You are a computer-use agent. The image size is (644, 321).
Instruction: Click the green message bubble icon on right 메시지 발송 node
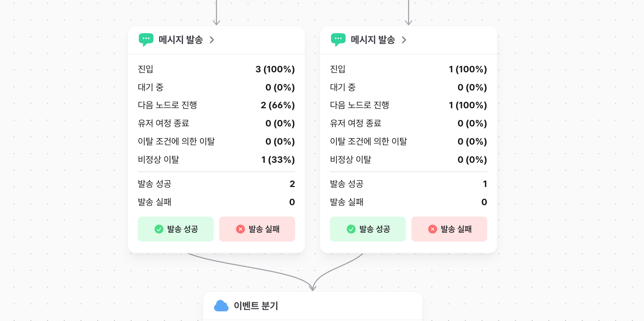[338, 39]
